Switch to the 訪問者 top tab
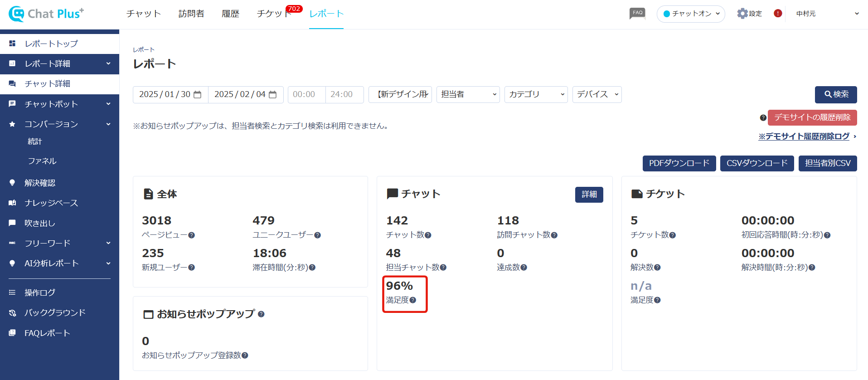 pos(191,14)
